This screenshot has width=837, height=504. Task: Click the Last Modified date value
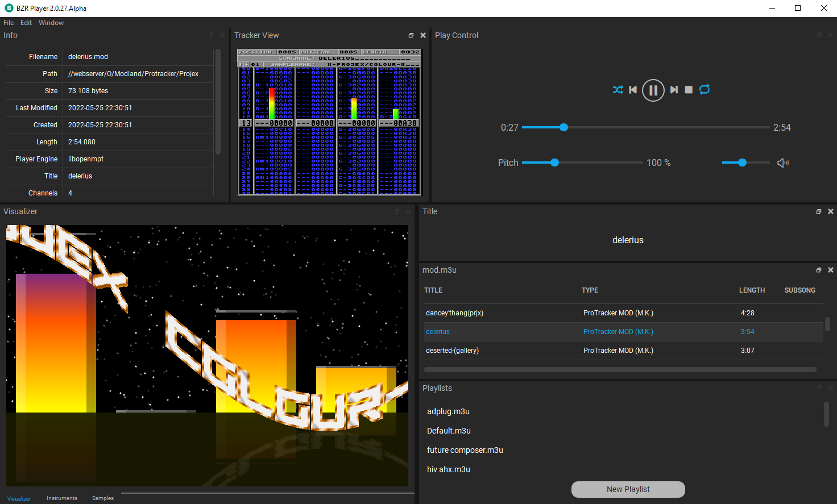pos(100,108)
